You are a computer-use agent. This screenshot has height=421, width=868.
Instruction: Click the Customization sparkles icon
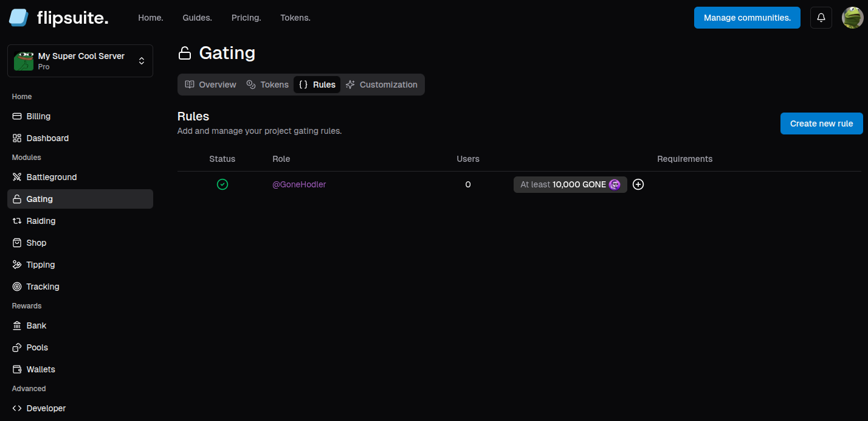tap(350, 85)
